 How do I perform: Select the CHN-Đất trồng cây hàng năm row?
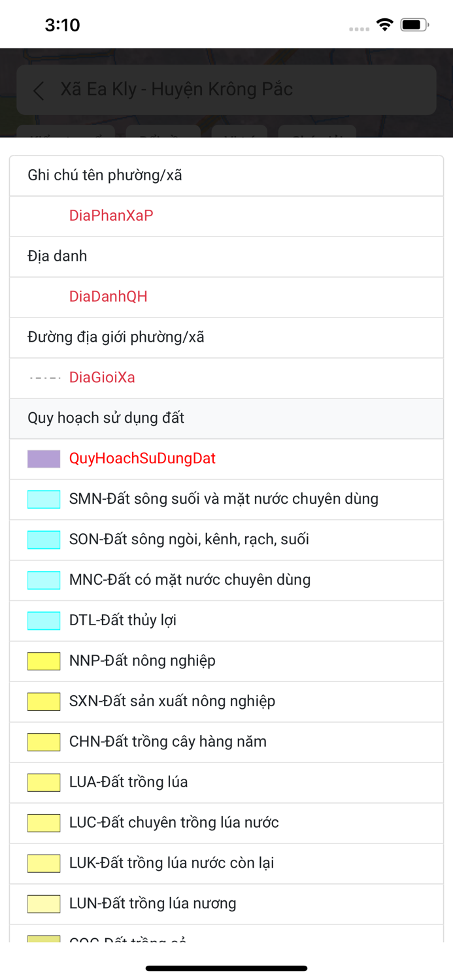[226, 742]
